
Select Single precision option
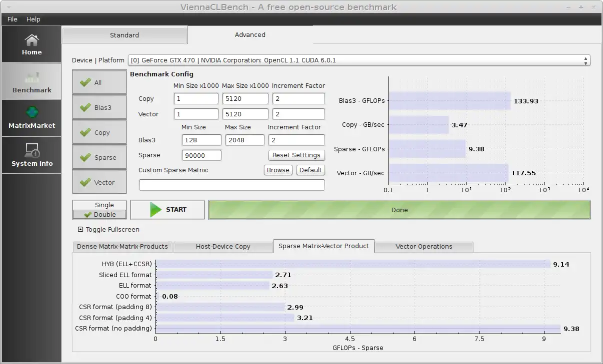click(104, 205)
